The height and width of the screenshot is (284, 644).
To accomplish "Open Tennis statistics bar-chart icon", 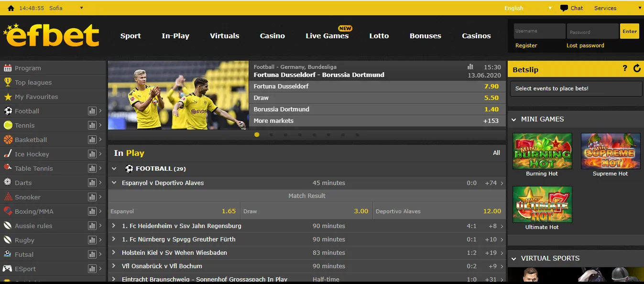I will coord(92,125).
